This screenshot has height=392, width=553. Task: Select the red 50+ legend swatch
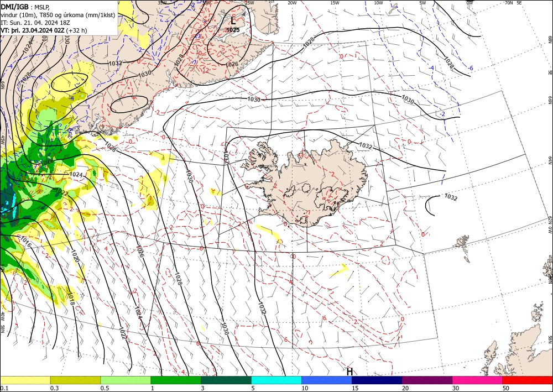[x=528, y=380]
